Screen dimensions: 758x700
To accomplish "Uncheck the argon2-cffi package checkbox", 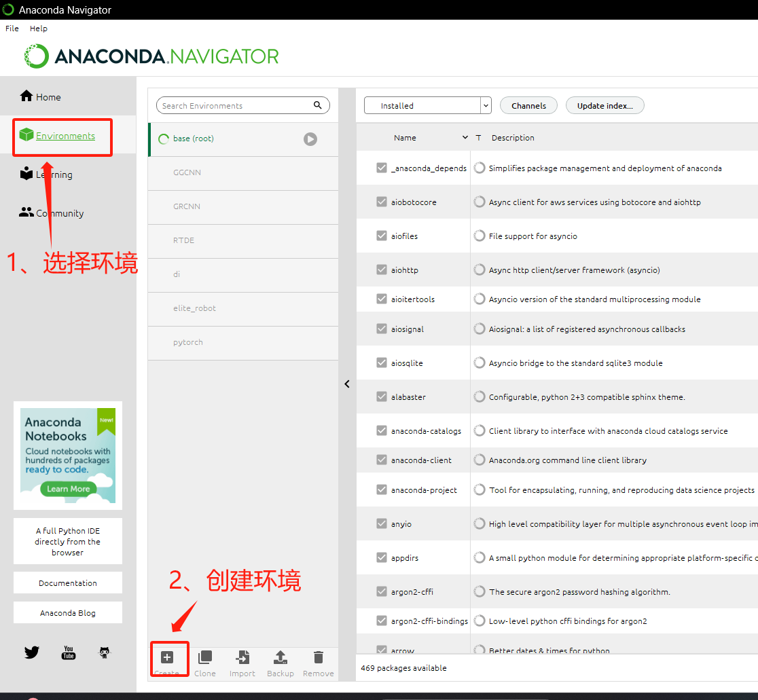I will [x=382, y=591].
